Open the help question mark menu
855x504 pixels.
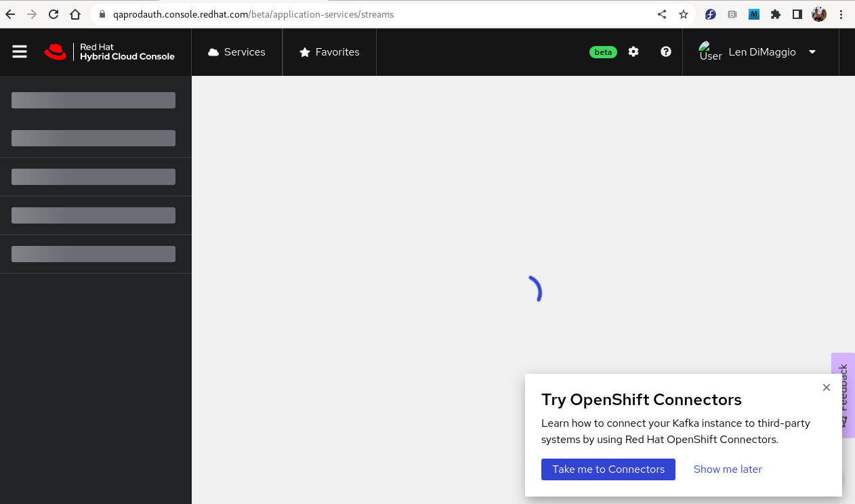(x=666, y=51)
